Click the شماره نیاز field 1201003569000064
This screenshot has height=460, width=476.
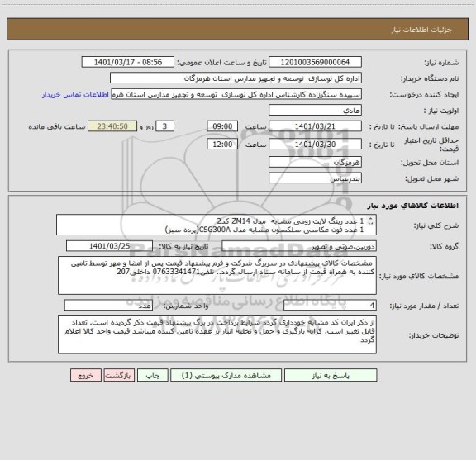tap(315, 62)
